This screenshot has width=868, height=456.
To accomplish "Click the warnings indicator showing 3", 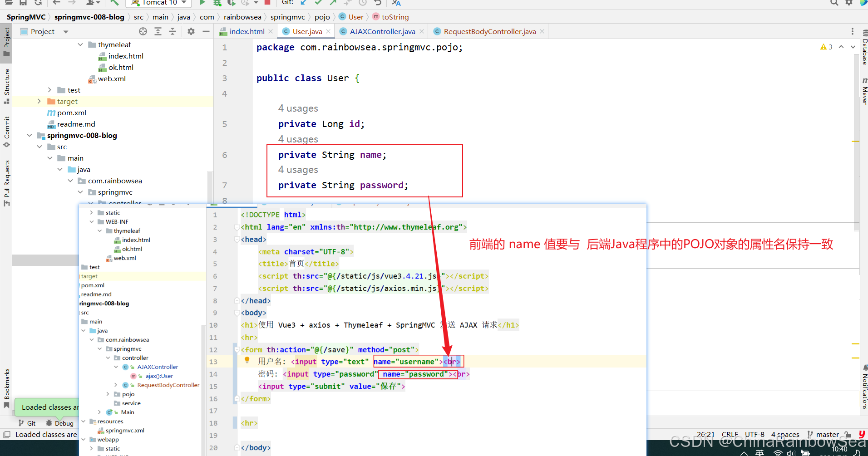I will tap(826, 47).
